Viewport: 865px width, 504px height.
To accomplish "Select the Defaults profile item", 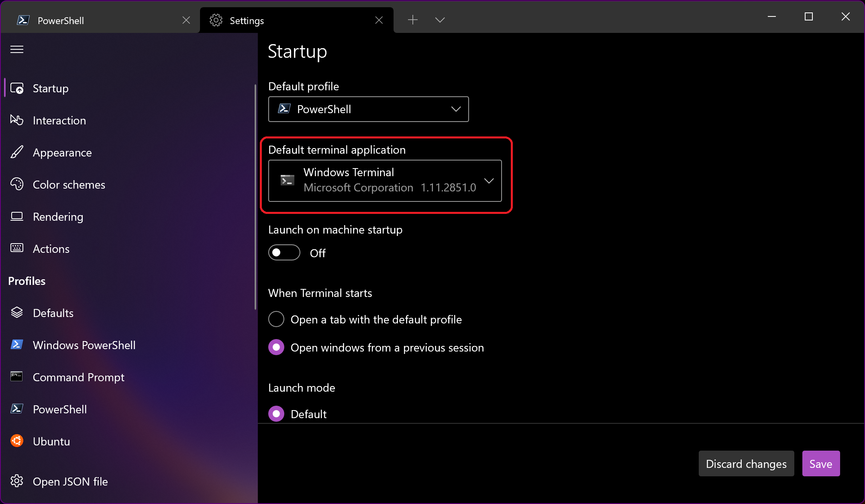I will click(x=53, y=313).
